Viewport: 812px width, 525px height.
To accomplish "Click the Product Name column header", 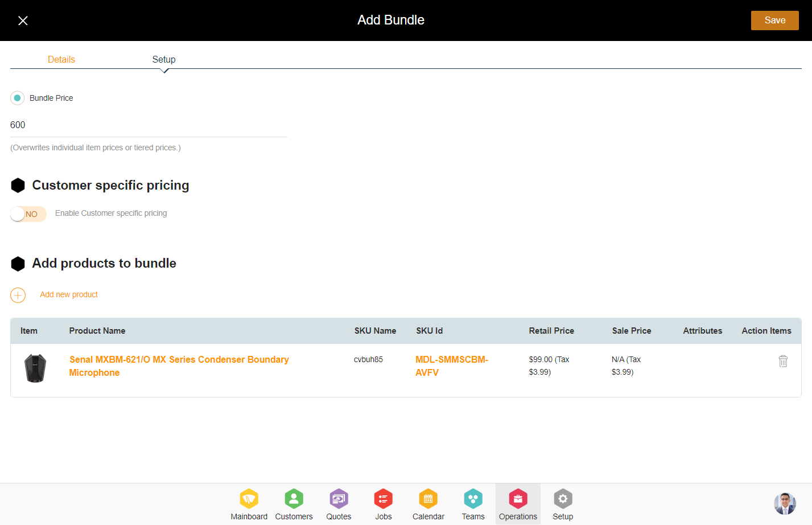I will tap(97, 331).
